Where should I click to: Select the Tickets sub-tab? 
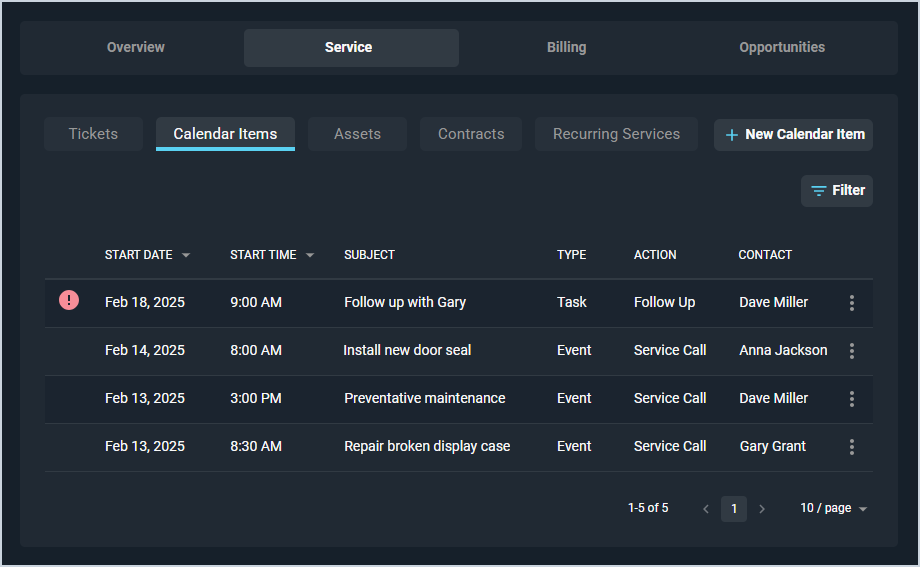click(93, 134)
